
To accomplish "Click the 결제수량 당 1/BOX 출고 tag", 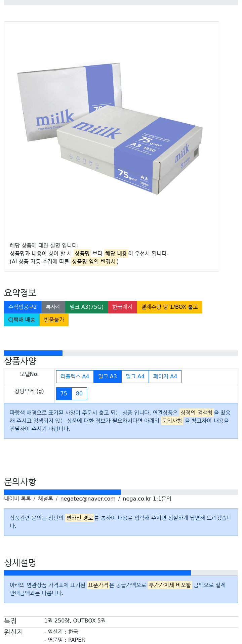I will pyautogui.click(x=169, y=307).
